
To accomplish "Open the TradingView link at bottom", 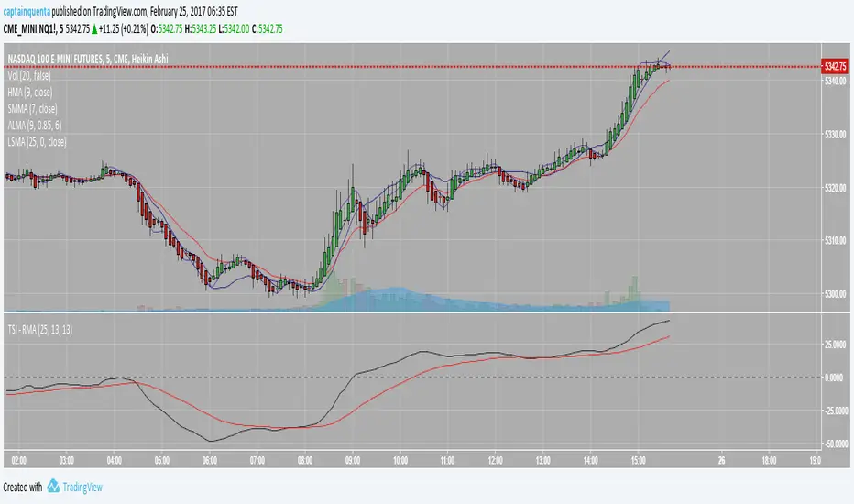I will pyautogui.click(x=82, y=488).
